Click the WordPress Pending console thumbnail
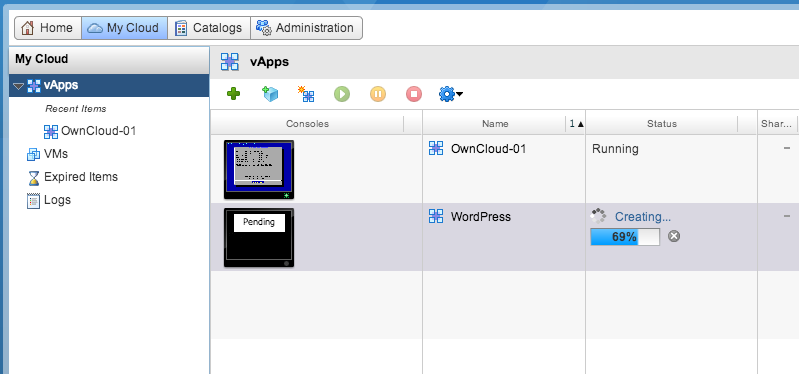Viewport: 799px width, 374px height. point(259,237)
